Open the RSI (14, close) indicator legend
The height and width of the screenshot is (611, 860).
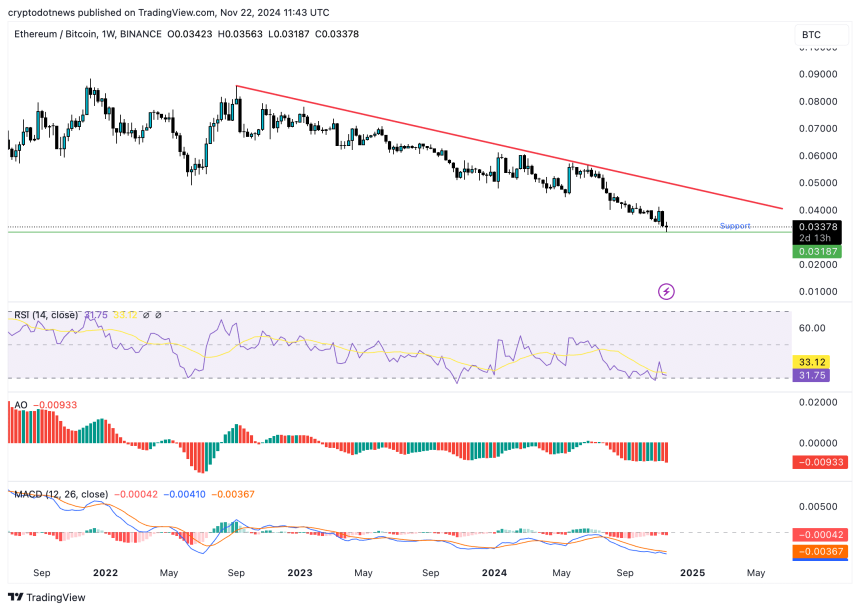pos(46,315)
